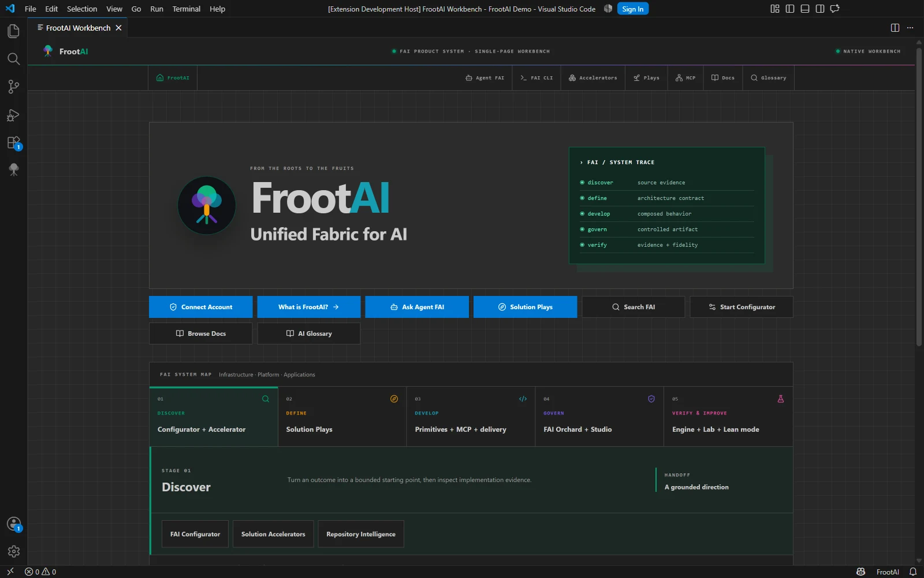Open the Help menu
This screenshot has height=578, width=924.
tap(218, 9)
